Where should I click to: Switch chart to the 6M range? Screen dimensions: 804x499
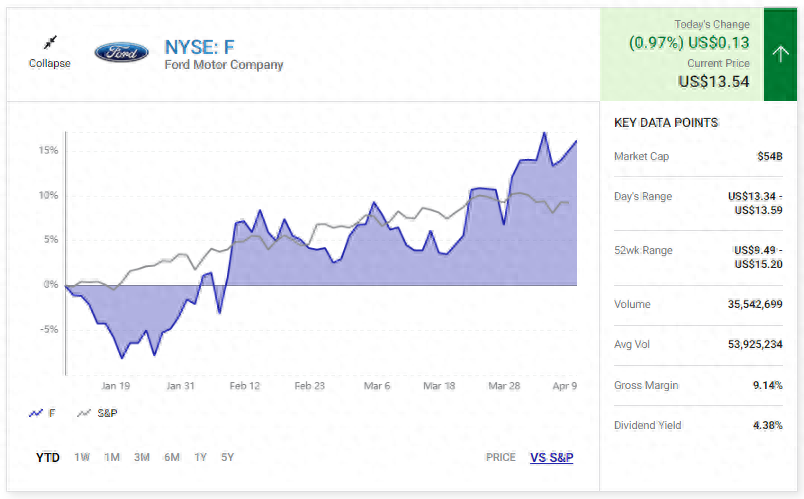click(x=172, y=457)
